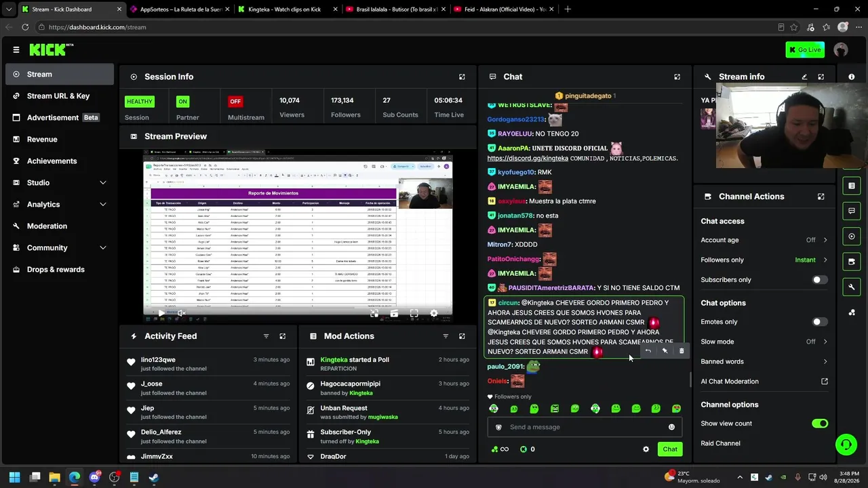Edit stream info with the pencil icon
868x488 pixels.
click(804, 77)
